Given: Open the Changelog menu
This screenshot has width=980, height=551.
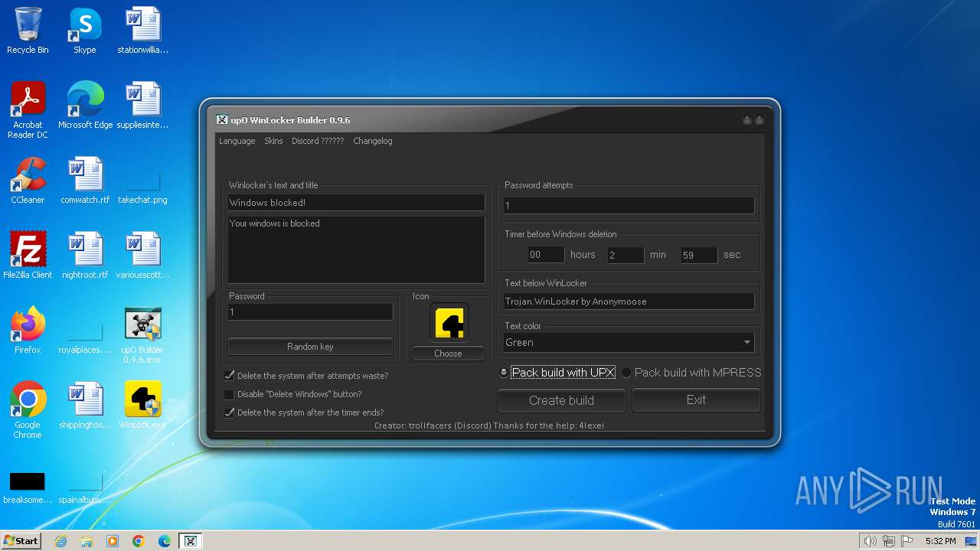Looking at the screenshot, I should (373, 141).
